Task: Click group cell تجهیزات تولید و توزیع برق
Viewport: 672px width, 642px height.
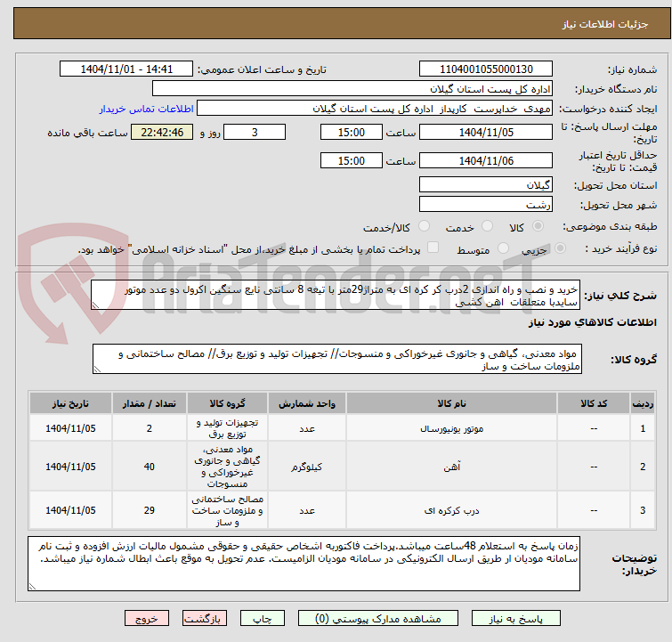Action: 227,428
